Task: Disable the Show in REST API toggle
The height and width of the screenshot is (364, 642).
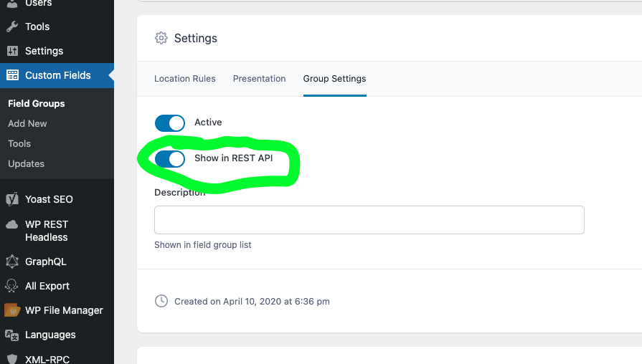Action: tap(170, 158)
